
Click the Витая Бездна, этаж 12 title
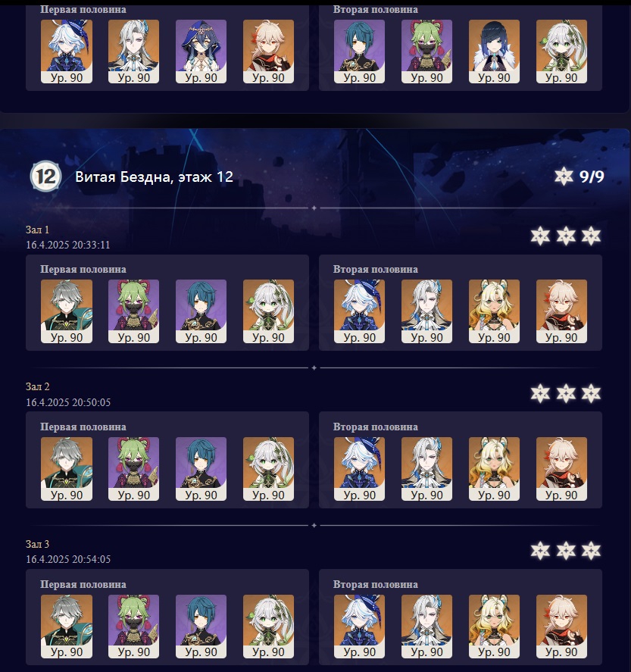[155, 177]
